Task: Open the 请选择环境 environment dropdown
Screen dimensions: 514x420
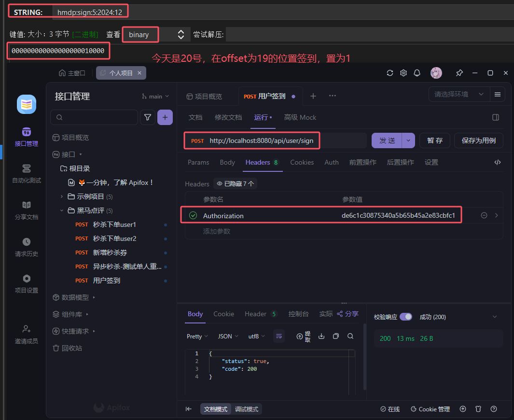Action: coord(459,95)
